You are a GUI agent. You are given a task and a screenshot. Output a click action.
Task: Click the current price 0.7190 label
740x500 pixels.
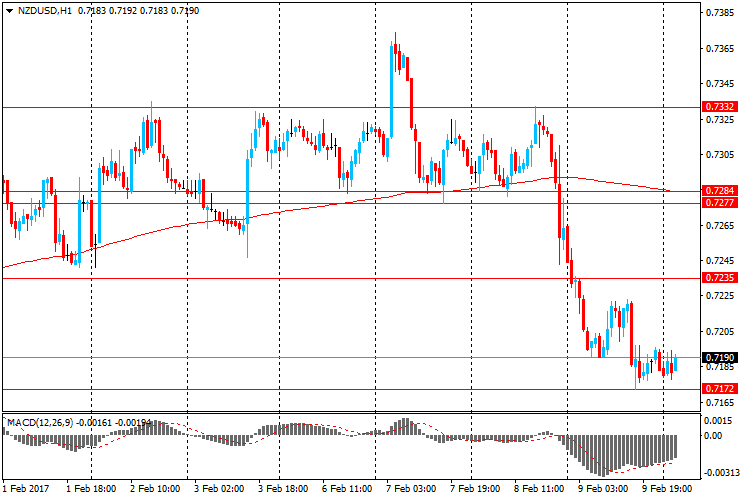click(720, 358)
